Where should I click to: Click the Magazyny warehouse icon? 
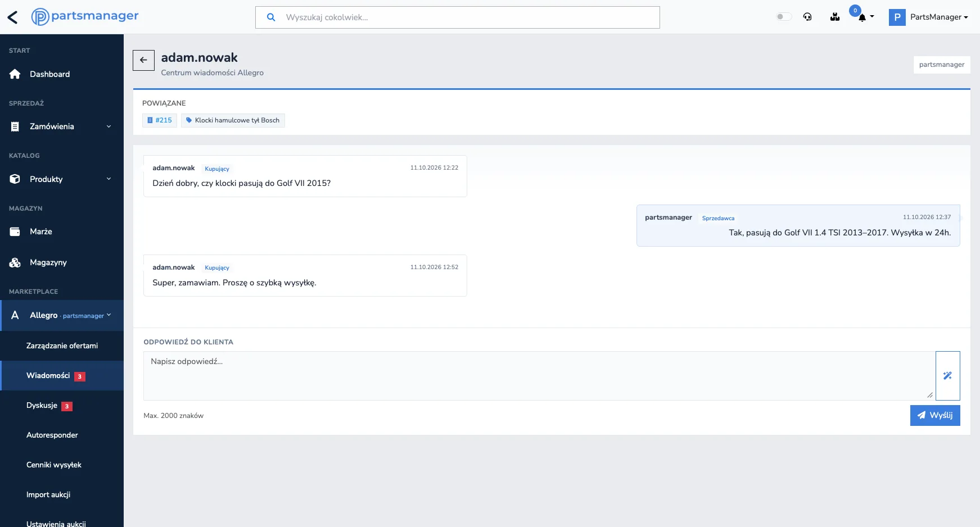pos(15,262)
